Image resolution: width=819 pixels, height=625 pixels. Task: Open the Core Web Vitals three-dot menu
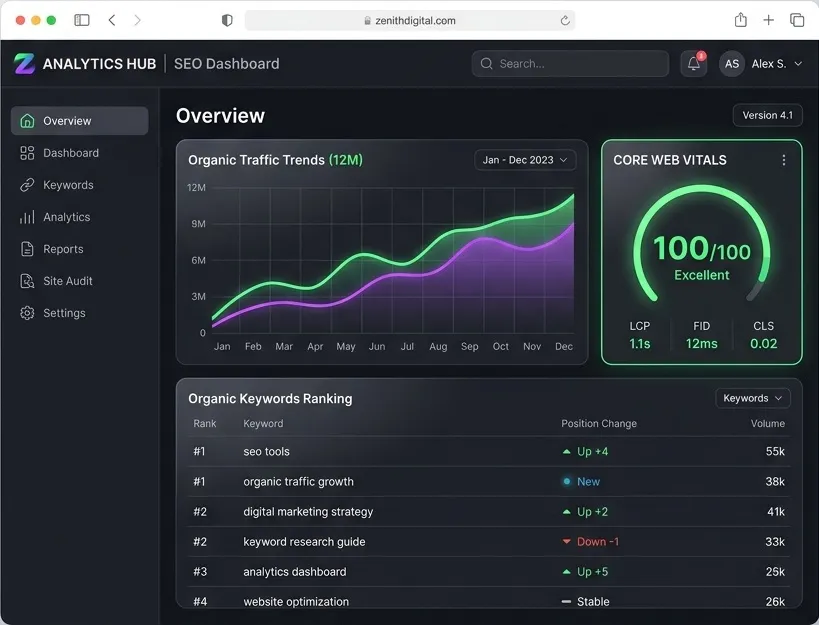click(783, 160)
